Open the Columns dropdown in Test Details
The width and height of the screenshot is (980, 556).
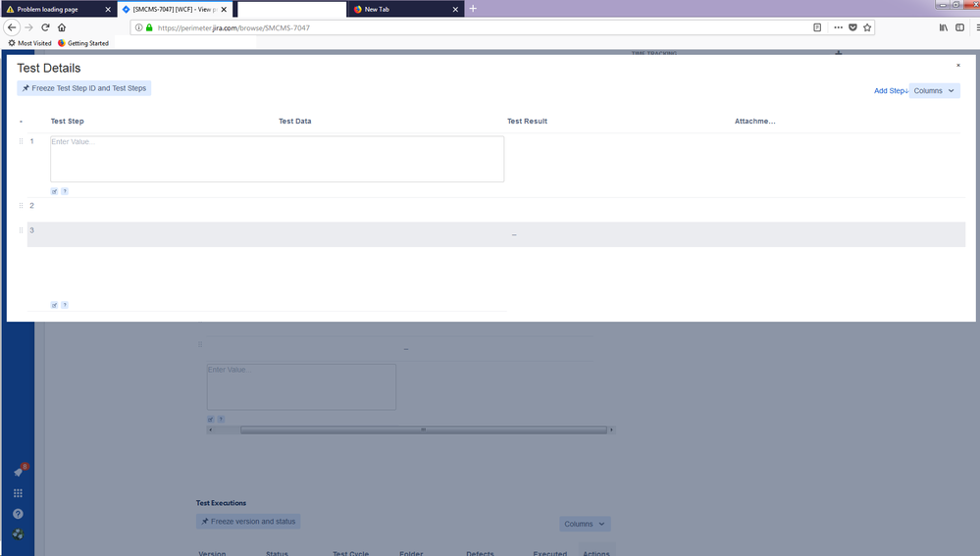[934, 90]
